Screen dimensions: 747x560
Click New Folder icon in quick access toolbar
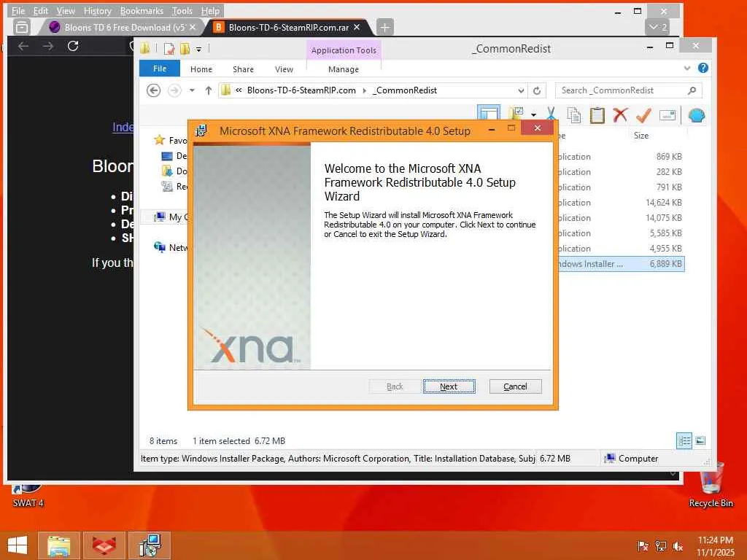(185, 48)
